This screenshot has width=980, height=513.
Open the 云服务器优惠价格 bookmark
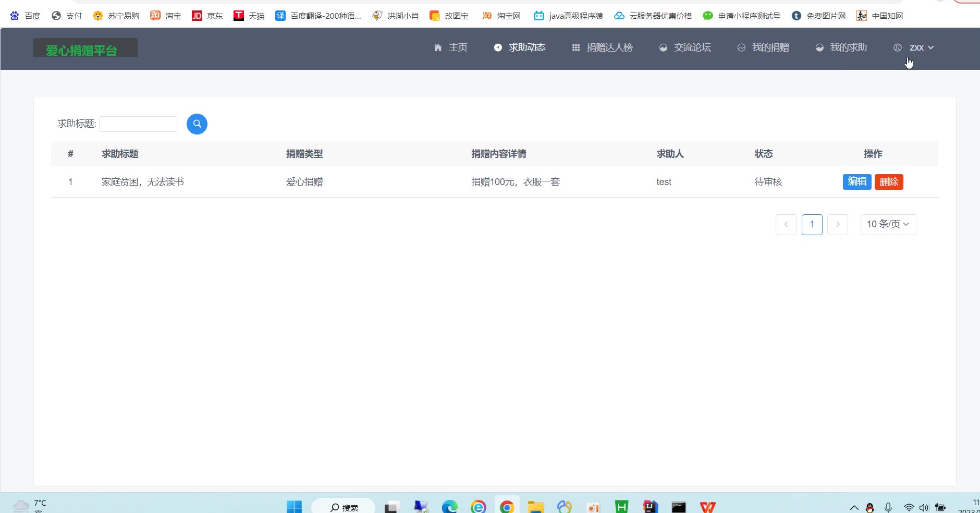[x=653, y=16]
